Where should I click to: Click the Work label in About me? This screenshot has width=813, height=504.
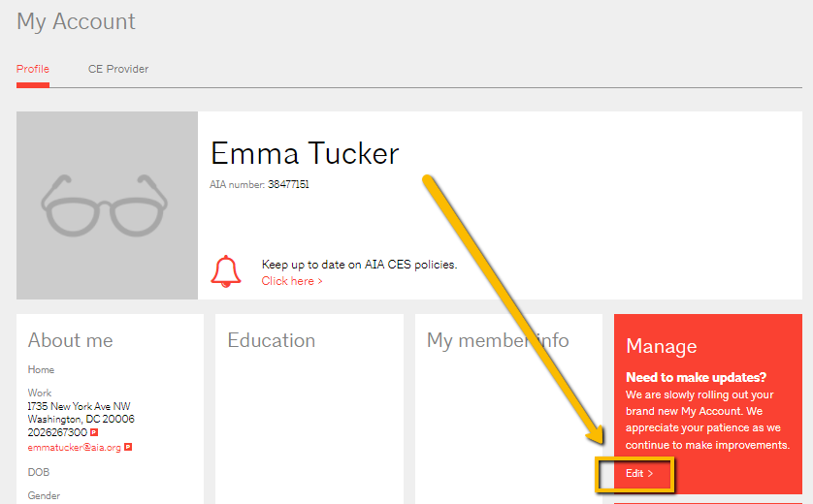(40, 393)
